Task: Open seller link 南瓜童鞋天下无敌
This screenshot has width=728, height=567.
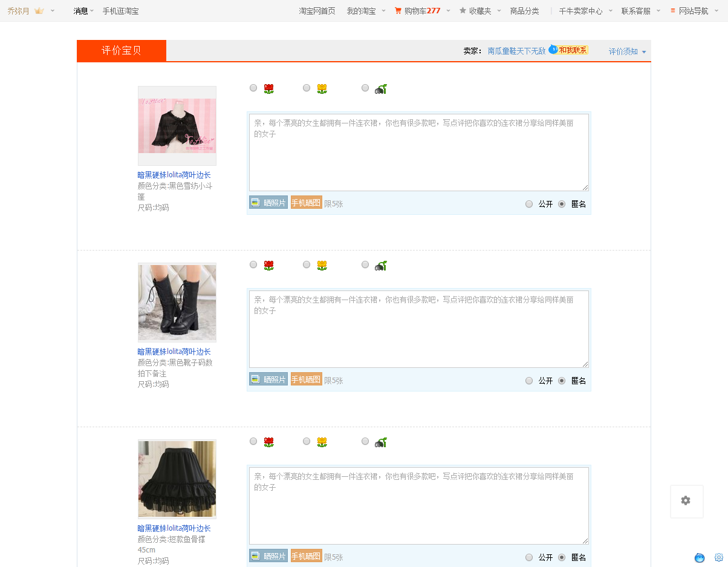Action: pyautogui.click(x=516, y=51)
